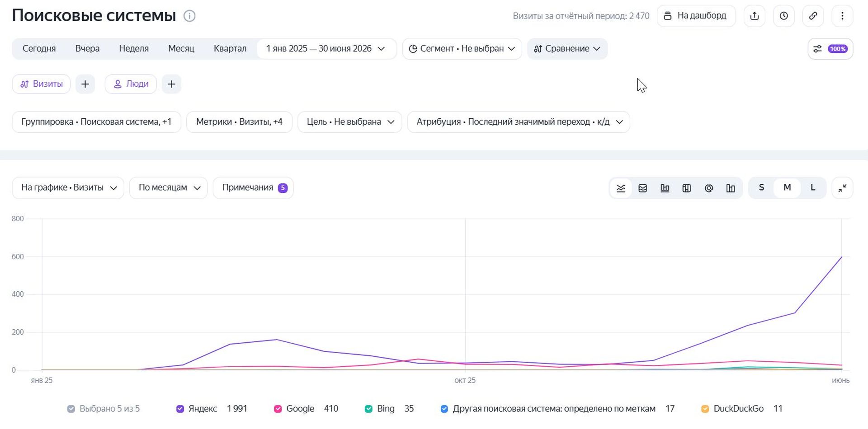The width and height of the screenshot is (868, 429).
Task: Expand the Атрибуция dropdown
Action: click(519, 122)
